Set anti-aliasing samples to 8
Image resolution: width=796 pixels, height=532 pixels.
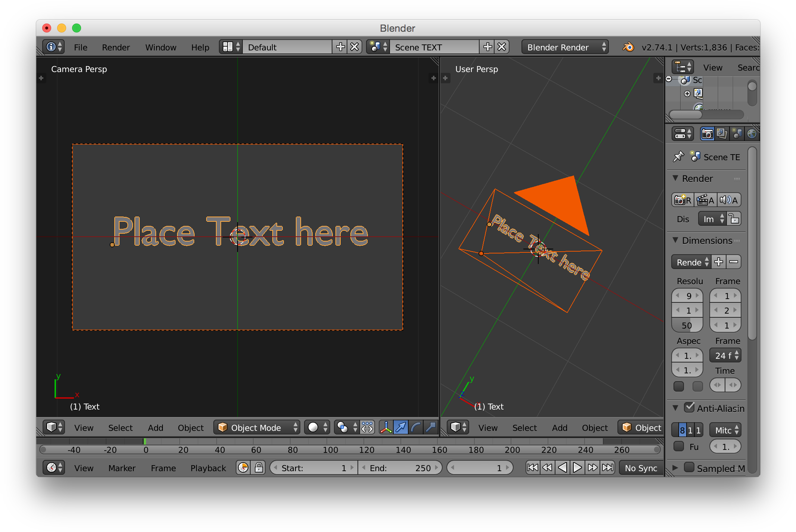(682, 430)
